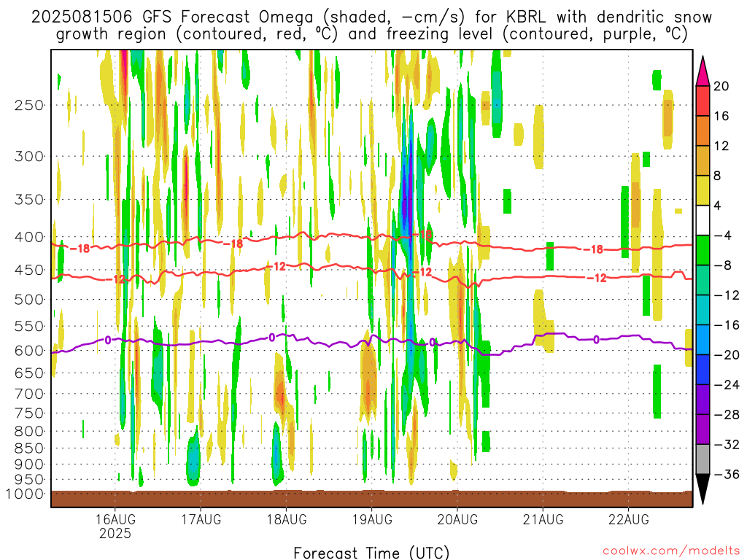Click the 450 pressure level label
The height and width of the screenshot is (560, 747).
[29, 270]
